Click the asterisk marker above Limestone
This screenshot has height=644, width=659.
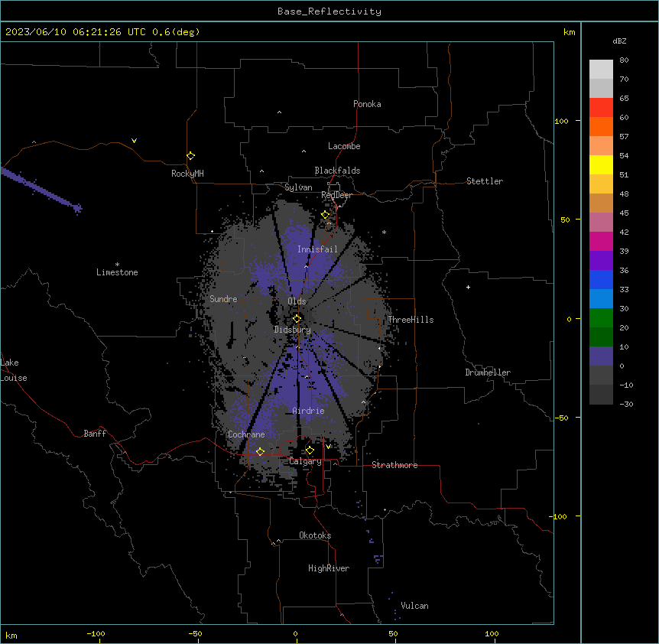(x=117, y=265)
